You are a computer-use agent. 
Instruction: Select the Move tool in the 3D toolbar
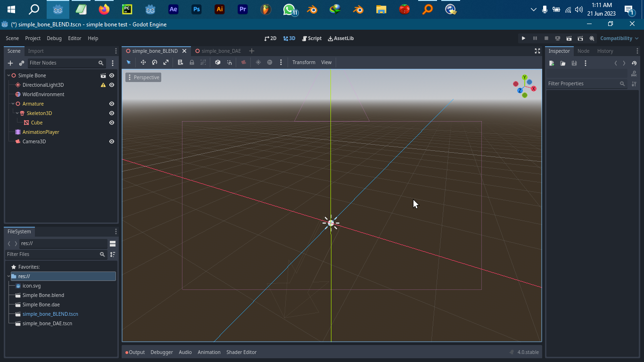click(x=143, y=62)
